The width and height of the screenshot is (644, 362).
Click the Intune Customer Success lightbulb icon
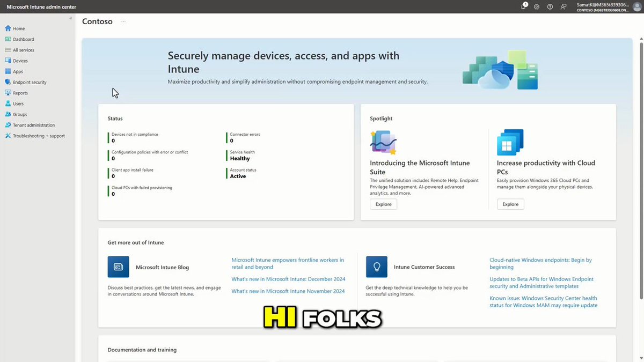pos(377,267)
